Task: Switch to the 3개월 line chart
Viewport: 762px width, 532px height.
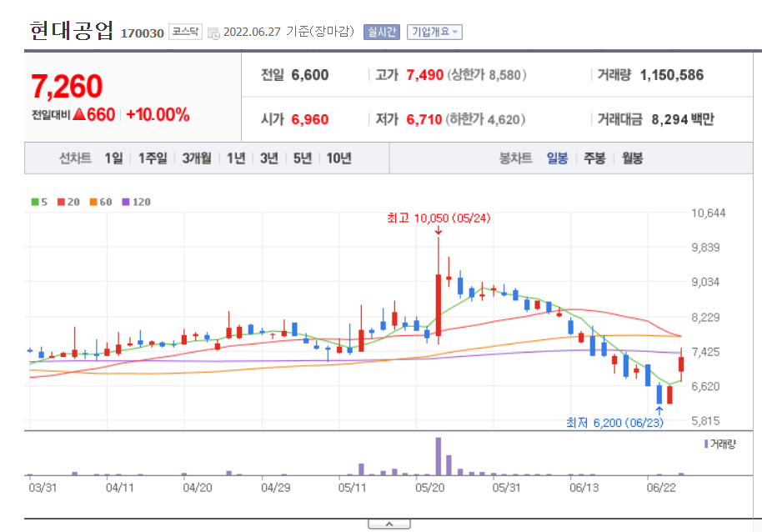Action: pyautogui.click(x=197, y=158)
